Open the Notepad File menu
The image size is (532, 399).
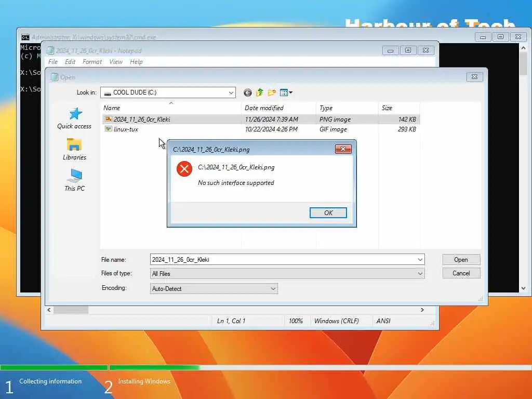pos(53,62)
